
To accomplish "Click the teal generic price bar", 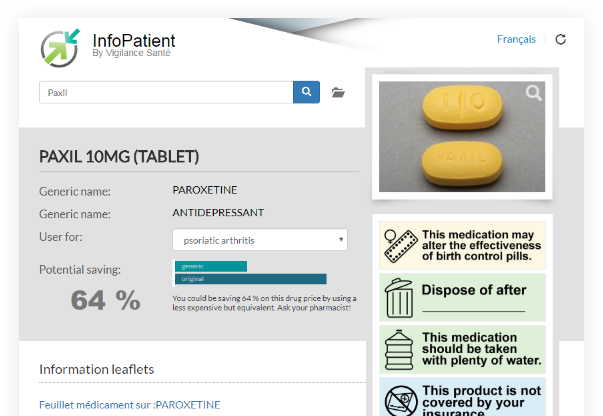I will [211, 266].
